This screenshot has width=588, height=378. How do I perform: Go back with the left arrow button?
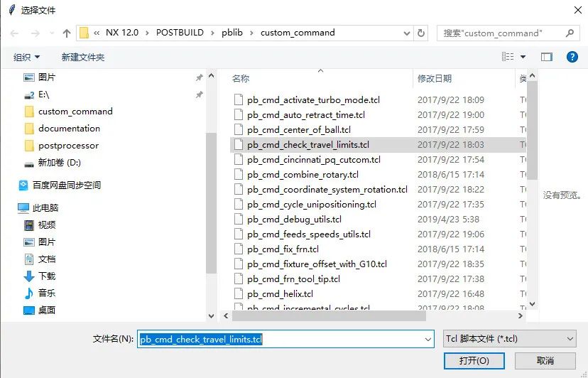click(14, 33)
